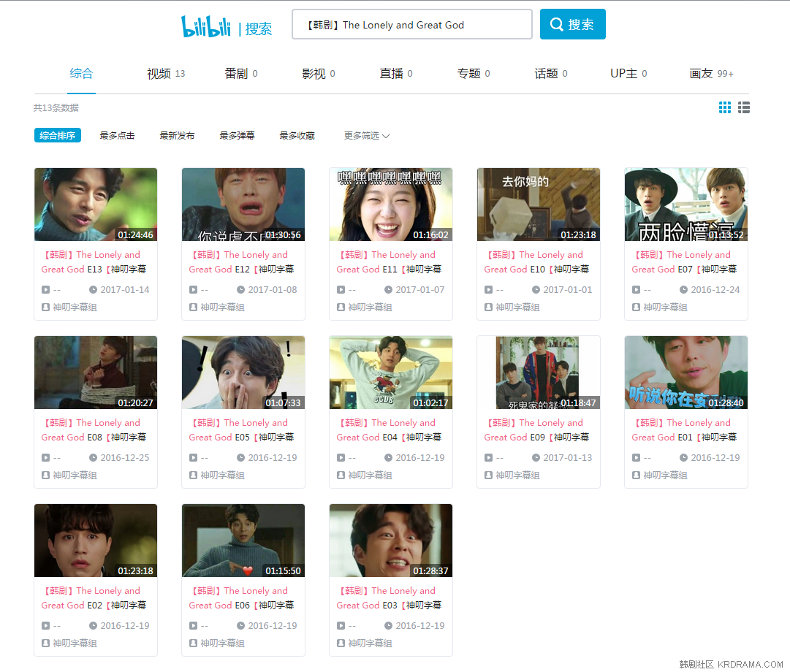Click the E07 video title link
This screenshot has height=672, width=790.
[x=684, y=262]
